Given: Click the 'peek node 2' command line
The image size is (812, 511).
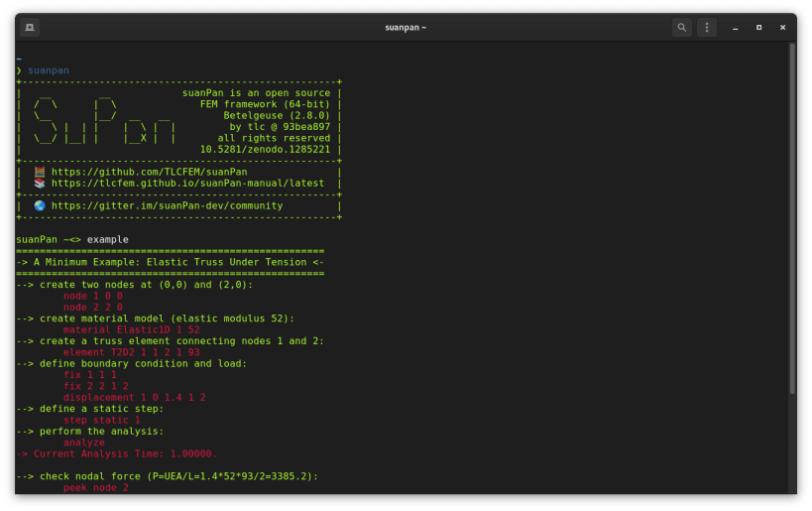Looking at the screenshot, I should point(96,487).
